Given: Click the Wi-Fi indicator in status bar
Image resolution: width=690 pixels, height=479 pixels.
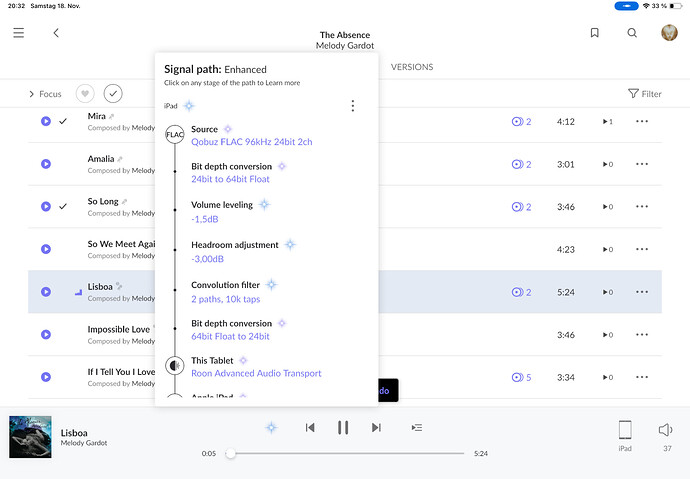Looking at the screenshot, I should click(646, 6).
